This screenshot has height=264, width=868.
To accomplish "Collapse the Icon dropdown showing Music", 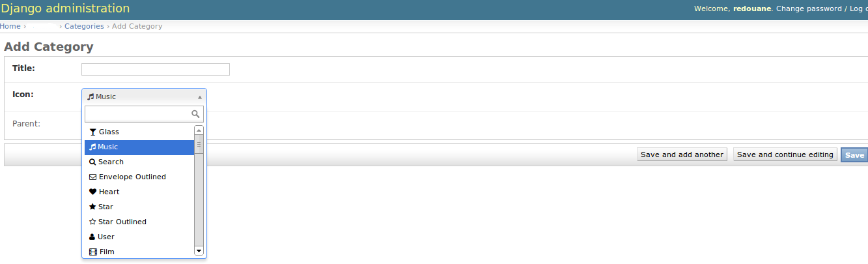I will [x=144, y=96].
